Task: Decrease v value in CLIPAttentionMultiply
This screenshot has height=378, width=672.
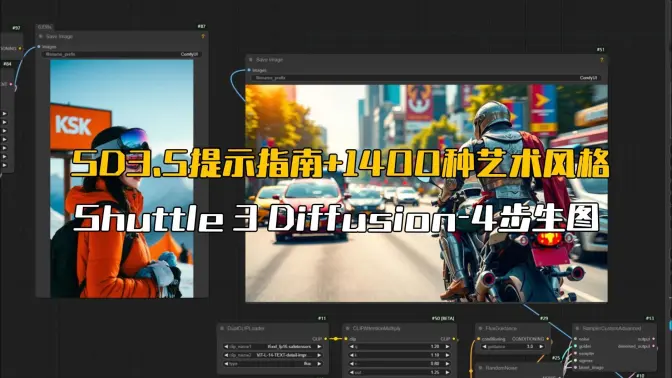Action: 352,364
